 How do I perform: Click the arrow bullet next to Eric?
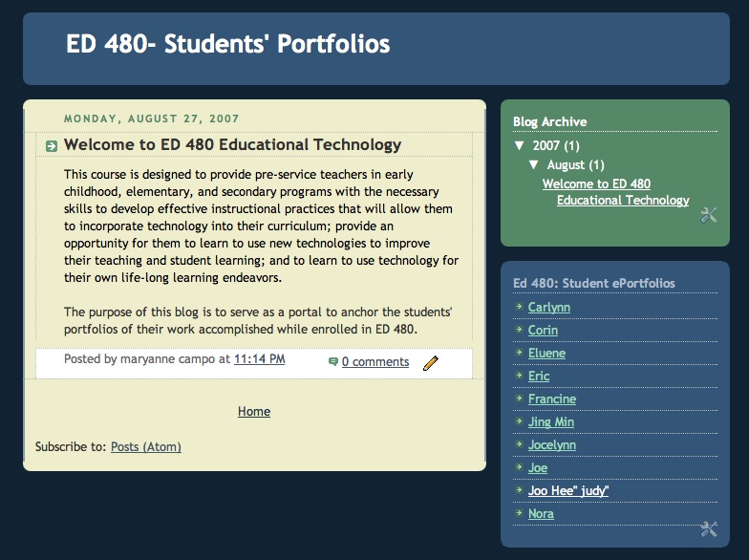(x=519, y=377)
